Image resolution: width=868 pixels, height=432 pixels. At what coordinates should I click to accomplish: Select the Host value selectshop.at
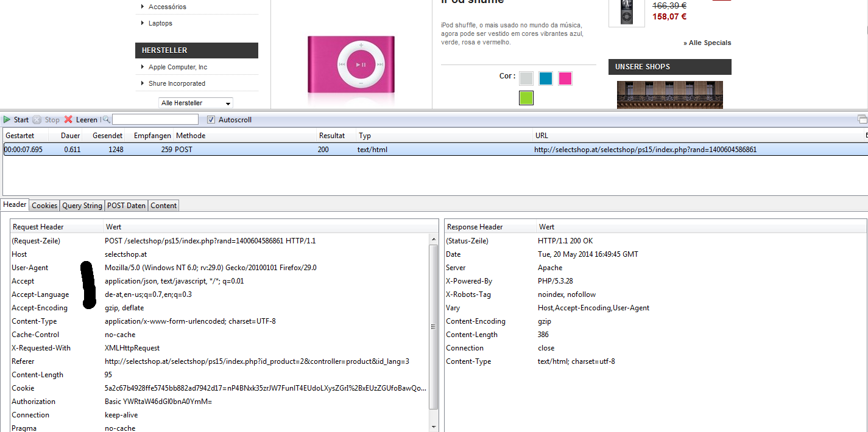tap(125, 254)
